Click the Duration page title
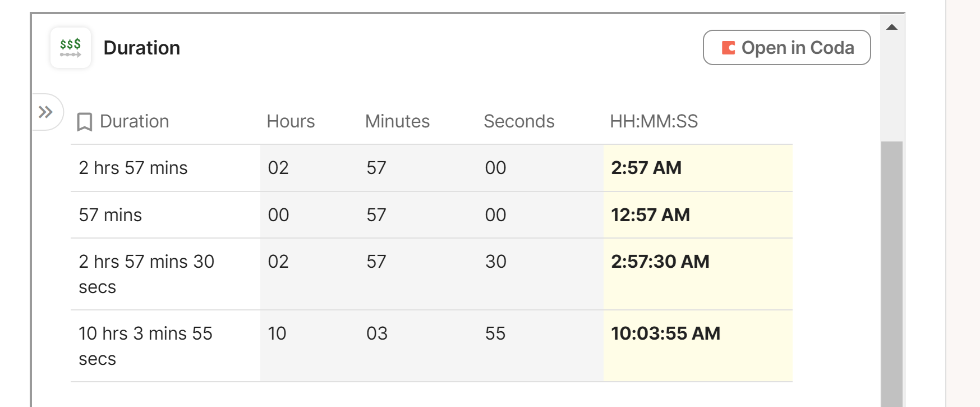This screenshot has width=980, height=407. [142, 48]
